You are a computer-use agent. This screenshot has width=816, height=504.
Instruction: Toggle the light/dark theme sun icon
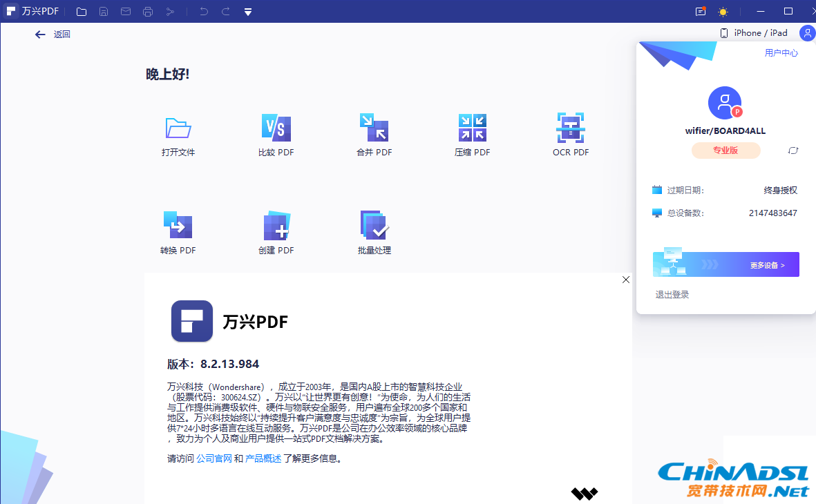tap(723, 12)
